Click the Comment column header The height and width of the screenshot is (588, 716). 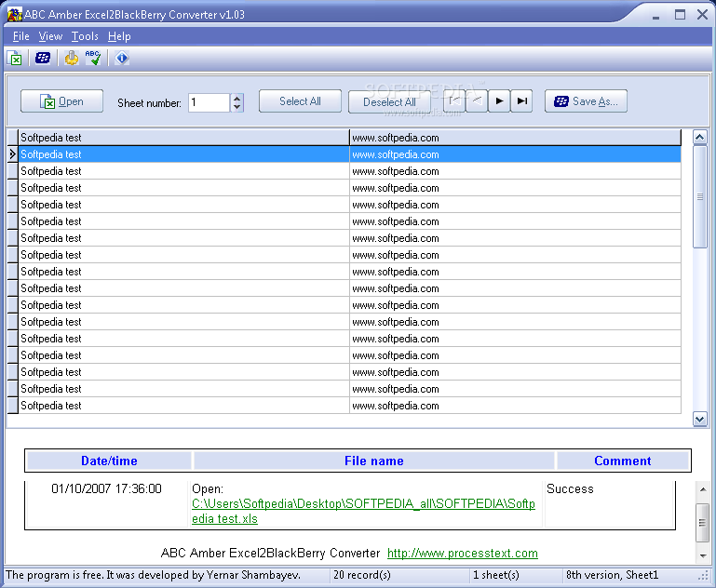tap(622, 461)
